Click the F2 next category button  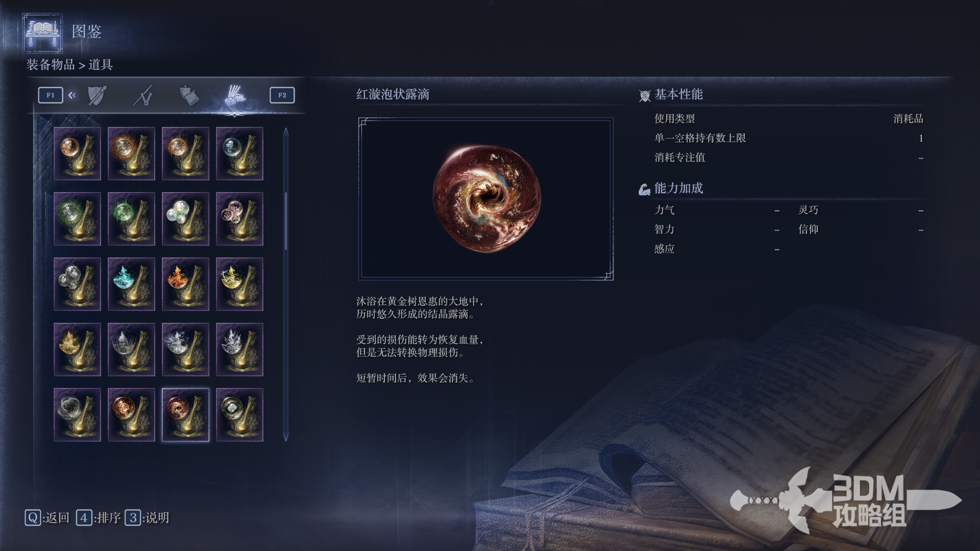coord(282,95)
